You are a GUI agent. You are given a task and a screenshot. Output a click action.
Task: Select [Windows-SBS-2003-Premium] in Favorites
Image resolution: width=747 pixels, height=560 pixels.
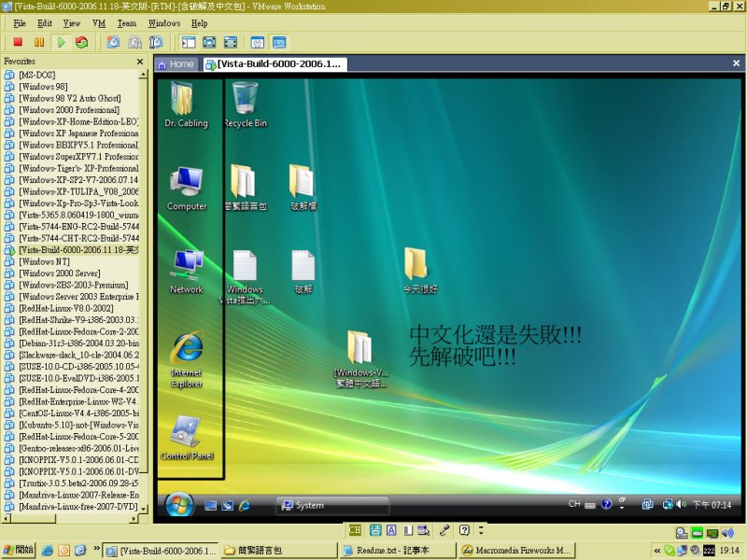(x=74, y=286)
